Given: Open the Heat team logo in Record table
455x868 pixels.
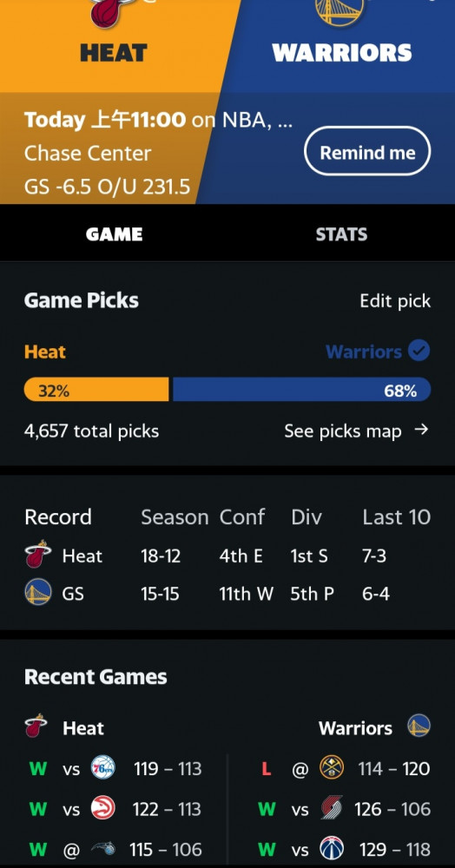Looking at the screenshot, I should (38, 555).
